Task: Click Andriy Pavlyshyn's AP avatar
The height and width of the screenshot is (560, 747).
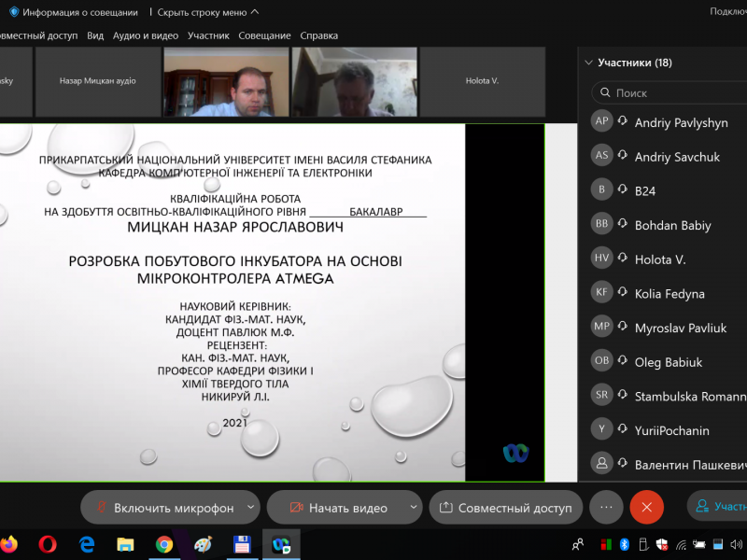Action: click(602, 121)
